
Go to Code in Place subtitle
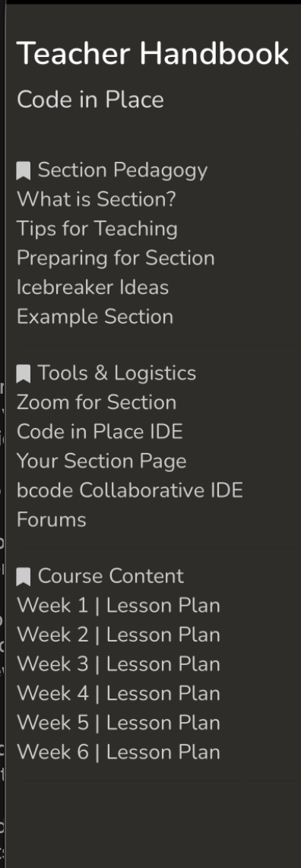click(x=90, y=100)
